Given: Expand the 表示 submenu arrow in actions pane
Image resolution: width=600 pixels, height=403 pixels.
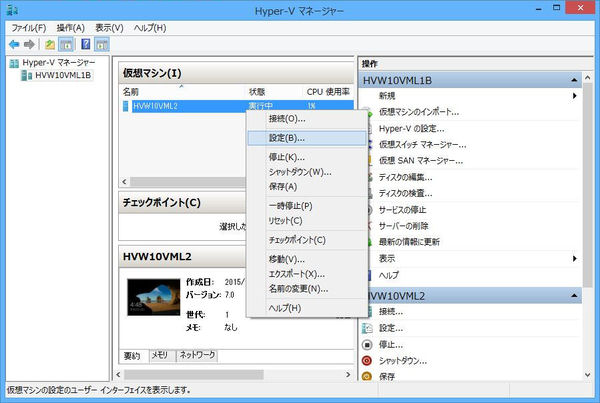Looking at the screenshot, I should point(574,259).
